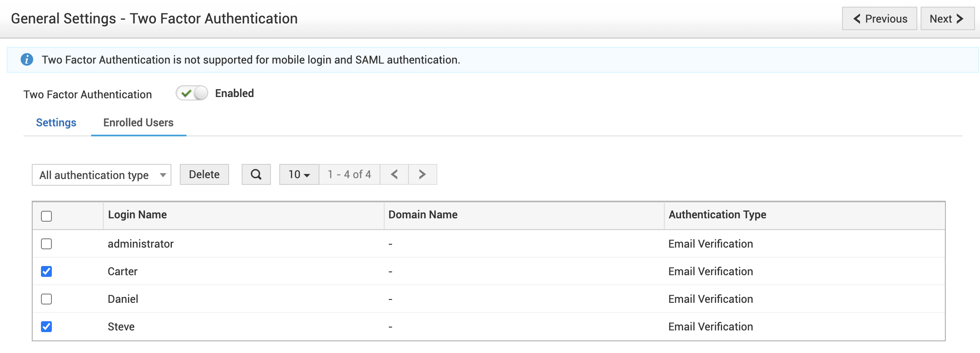This screenshot has height=353, width=980.
Task: Uncheck the Steve row checkbox
Action: [46, 327]
